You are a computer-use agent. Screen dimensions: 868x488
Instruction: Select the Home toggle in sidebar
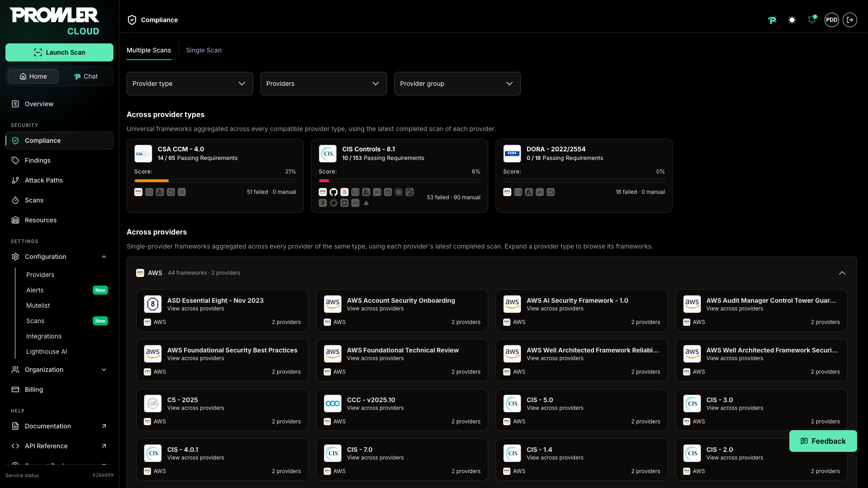[33, 76]
